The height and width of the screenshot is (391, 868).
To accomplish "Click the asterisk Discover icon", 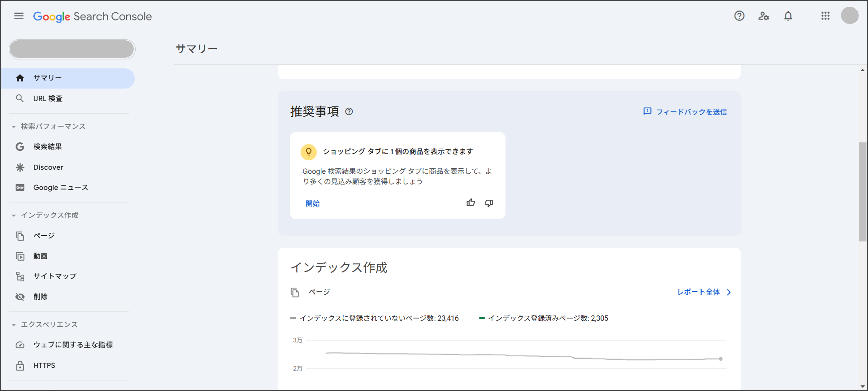I will [x=20, y=167].
